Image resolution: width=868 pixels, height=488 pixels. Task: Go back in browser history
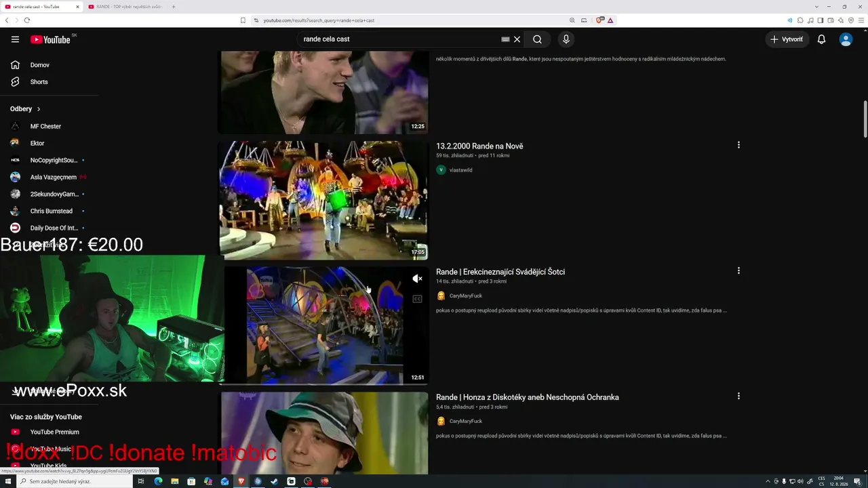[x=7, y=20]
